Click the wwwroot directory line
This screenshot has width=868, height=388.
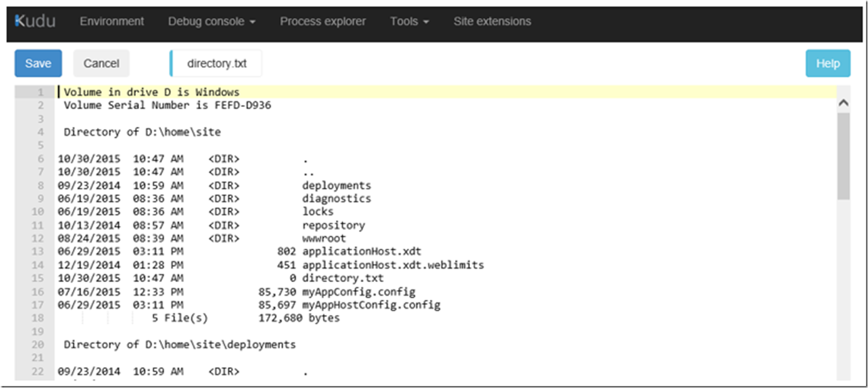[x=324, y=239]
